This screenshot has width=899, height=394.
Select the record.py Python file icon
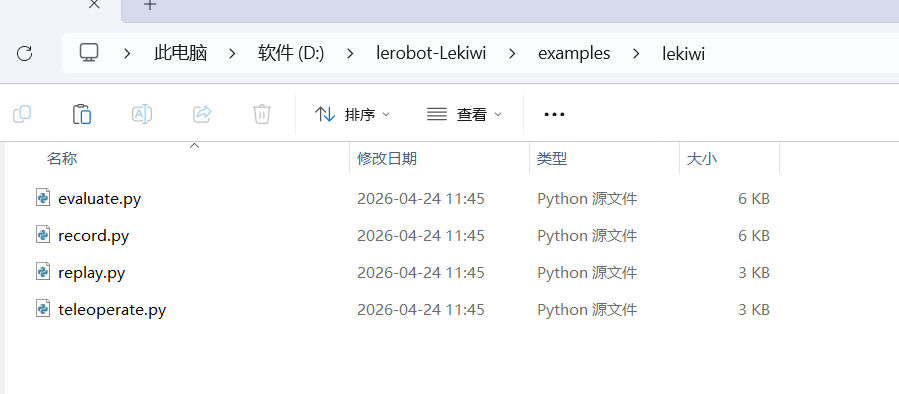(43, 235)
